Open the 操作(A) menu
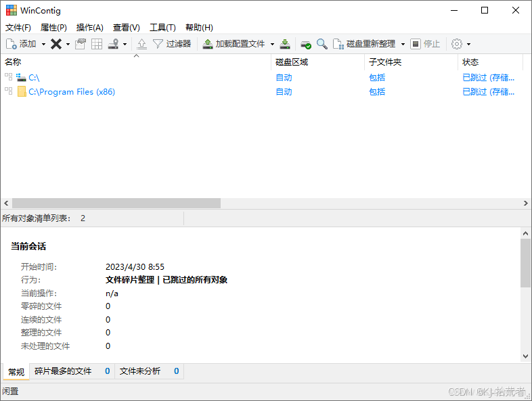This screenshot has height=401, width=532. click(x=89, y=28)
